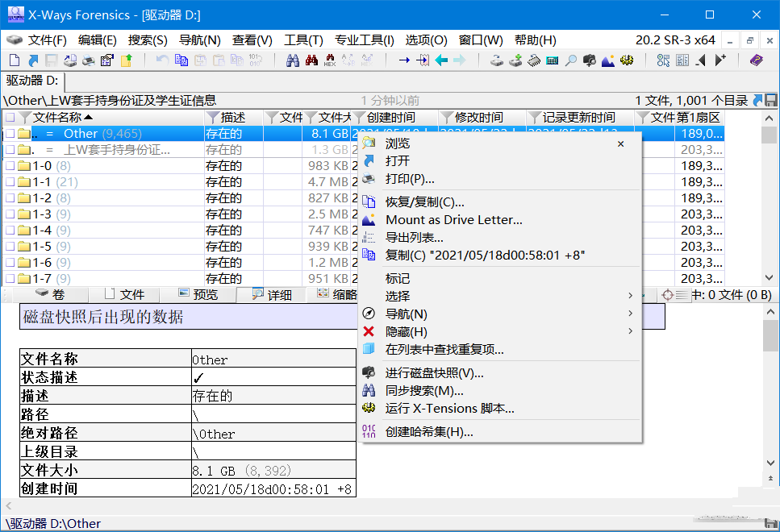This screenshot has width=780, height=532.
Task: Click the blue binoculars Find Text icon
Action: (x=293, y=60)
